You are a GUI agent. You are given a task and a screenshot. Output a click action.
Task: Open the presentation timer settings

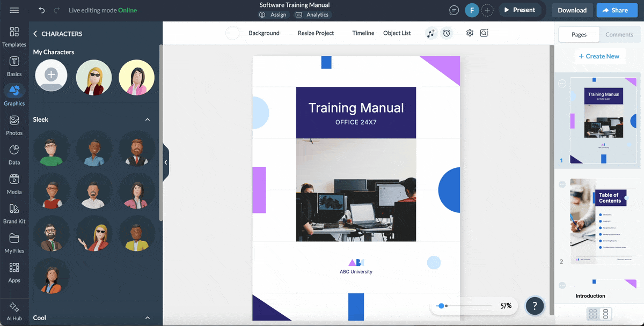pos(447,33)
